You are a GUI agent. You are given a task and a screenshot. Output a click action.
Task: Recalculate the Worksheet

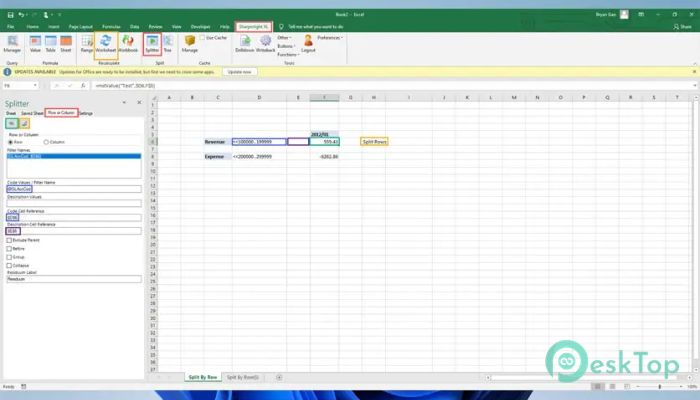tap(106, 44)
